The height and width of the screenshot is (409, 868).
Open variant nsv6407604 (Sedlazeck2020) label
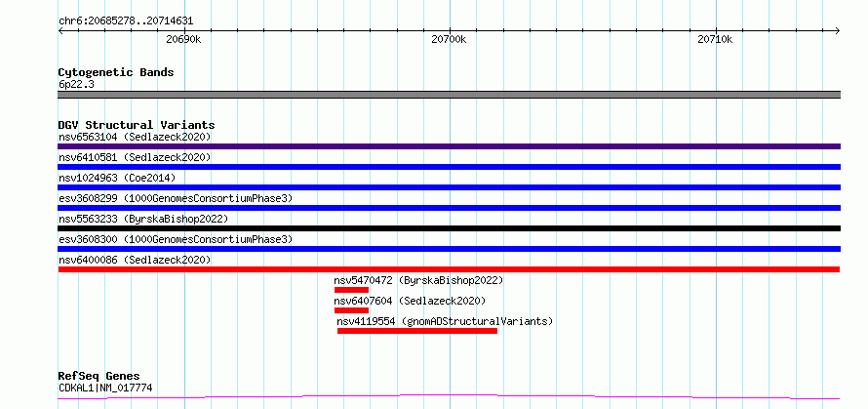point(410,301)
